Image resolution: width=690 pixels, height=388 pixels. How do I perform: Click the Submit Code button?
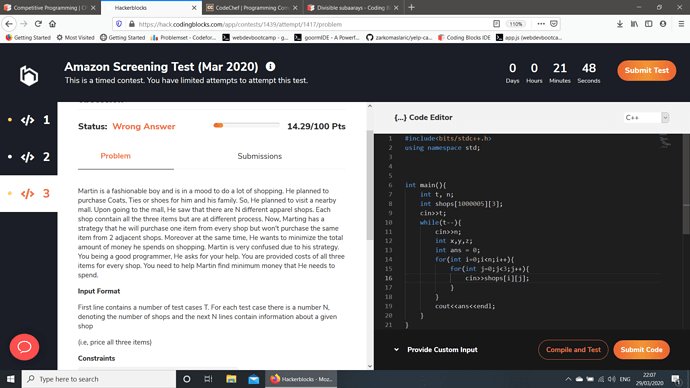click(641, 350)
